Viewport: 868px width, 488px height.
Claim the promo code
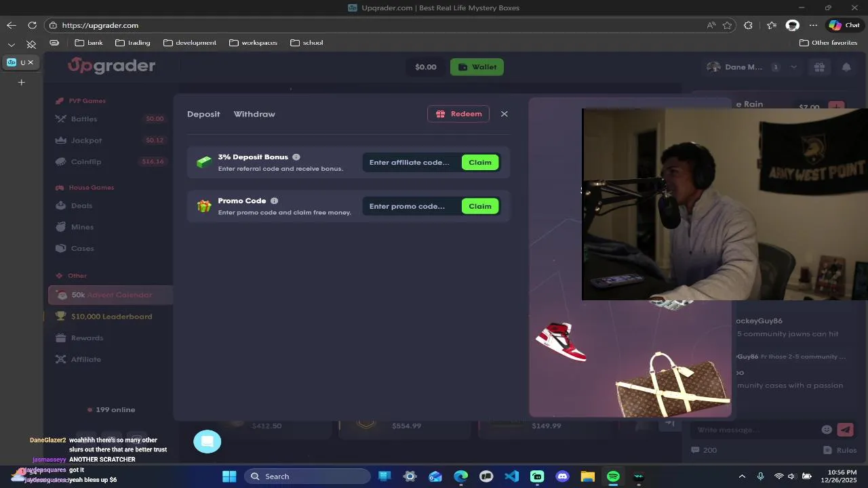(x=480, y=206)
